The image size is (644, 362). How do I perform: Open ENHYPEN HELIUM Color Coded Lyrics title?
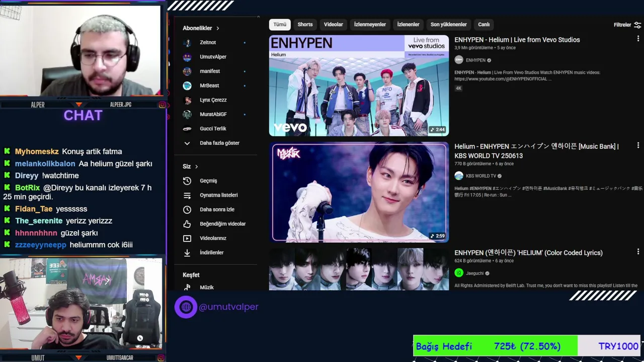[x=528, y=253]
